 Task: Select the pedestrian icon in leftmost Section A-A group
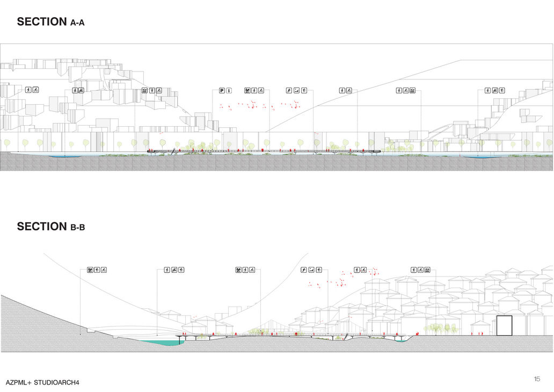(x=28, y=90)
